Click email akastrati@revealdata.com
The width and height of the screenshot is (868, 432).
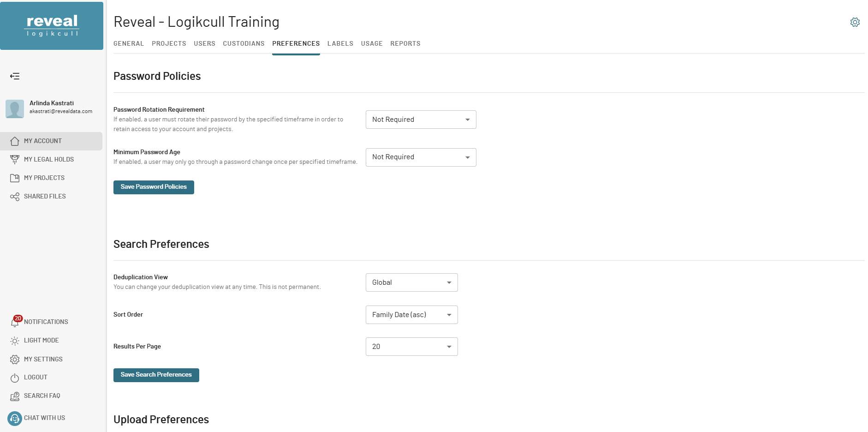coord(61,111)
